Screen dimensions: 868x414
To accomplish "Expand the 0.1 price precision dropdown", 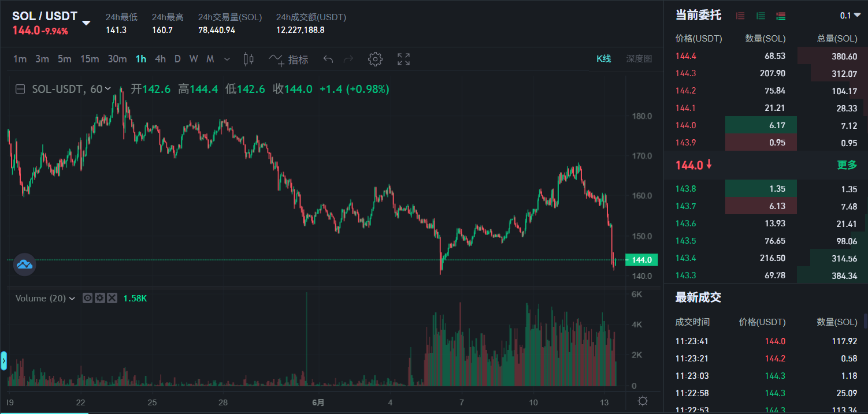I will [849, 16].
